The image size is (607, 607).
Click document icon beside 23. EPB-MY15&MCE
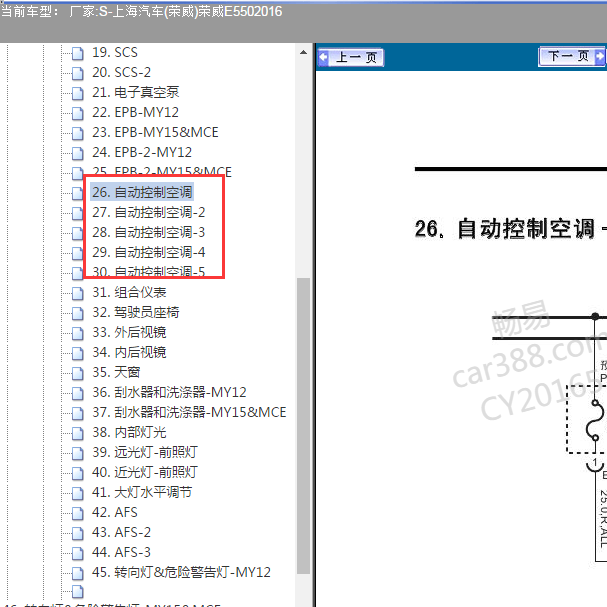(x=78, y=134)
